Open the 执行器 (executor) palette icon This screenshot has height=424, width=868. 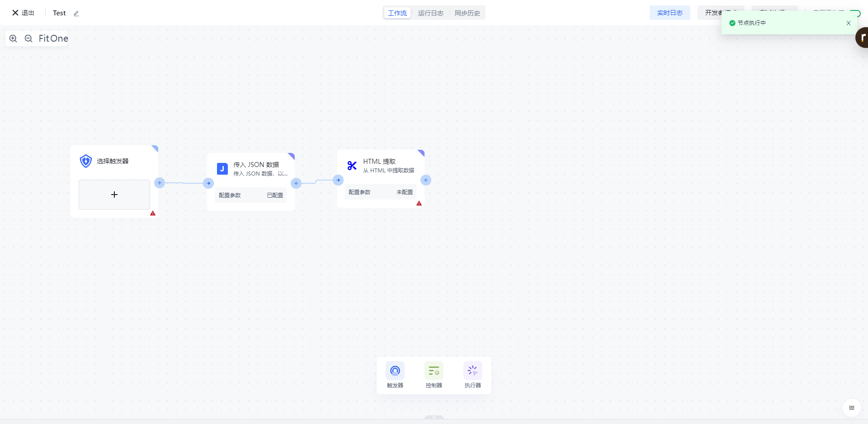click(x=473, y=371)
